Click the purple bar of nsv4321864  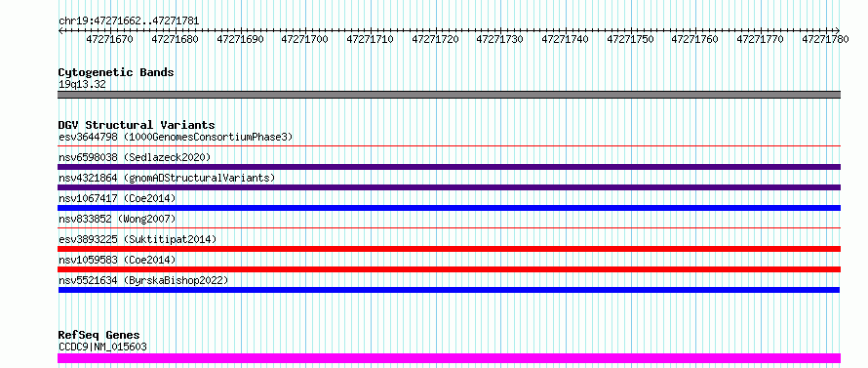pos(449,187)
